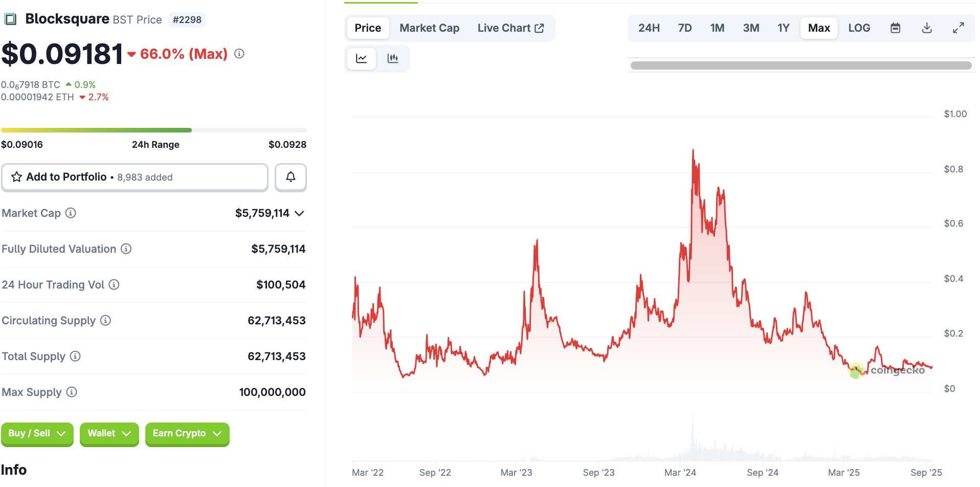
Task: Click the #2298 rank badge
Action: 187,20
